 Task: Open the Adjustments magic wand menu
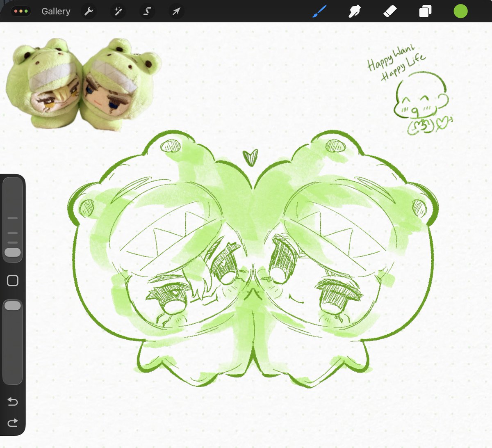pos(118,11)
